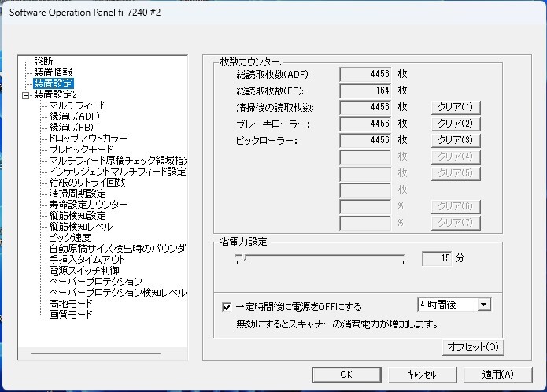The width and height of the screenshot is (547, 392).
Task: Click the キャンセル button
Action: [x=422, y=375]
